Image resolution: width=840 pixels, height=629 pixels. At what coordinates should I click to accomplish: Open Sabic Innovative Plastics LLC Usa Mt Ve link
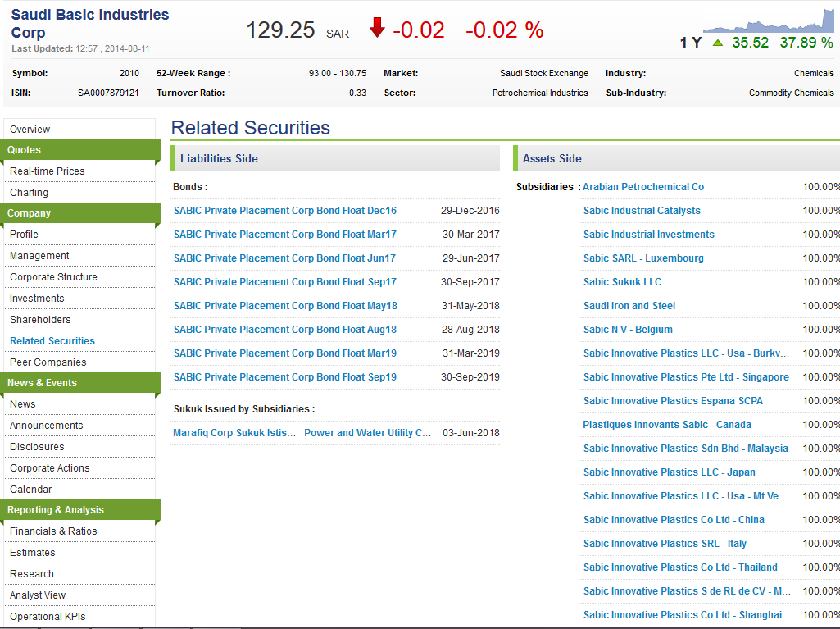pos(686,496)
